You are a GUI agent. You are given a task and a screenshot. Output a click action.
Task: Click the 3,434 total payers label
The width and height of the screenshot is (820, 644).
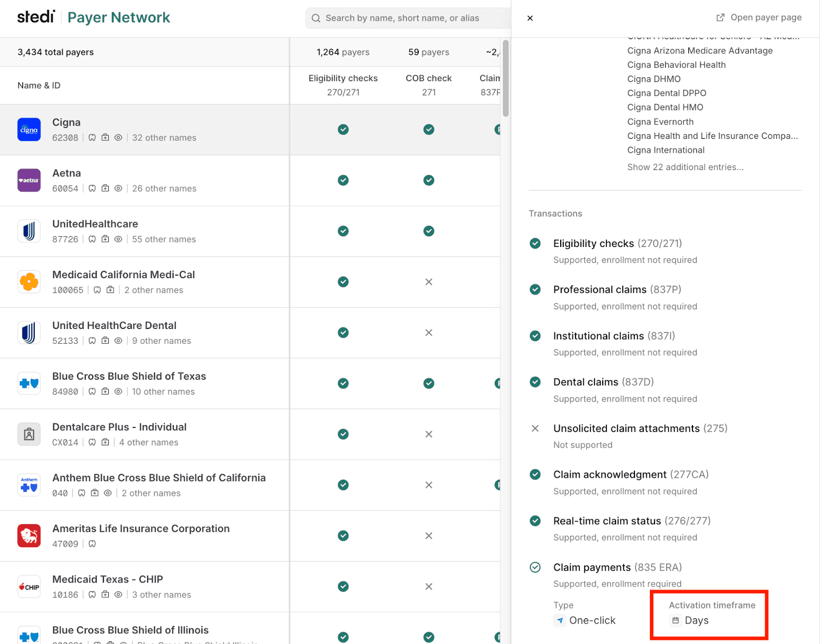pos(55,52)
